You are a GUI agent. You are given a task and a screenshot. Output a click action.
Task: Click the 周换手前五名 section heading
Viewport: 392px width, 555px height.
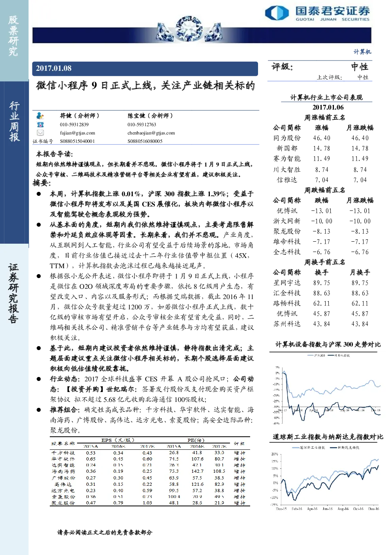pos(325,262)
